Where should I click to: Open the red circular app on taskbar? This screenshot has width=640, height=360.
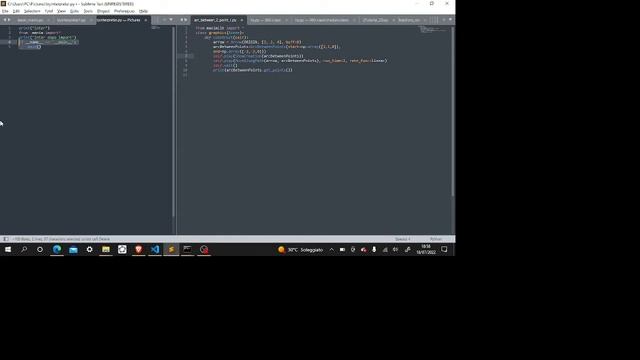click(x=204, y=249)
